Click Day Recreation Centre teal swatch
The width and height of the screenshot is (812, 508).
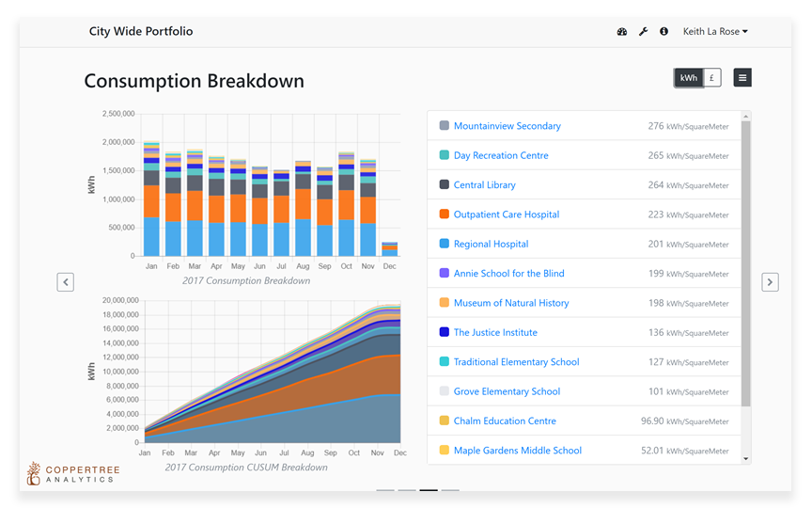coord(444,155)
